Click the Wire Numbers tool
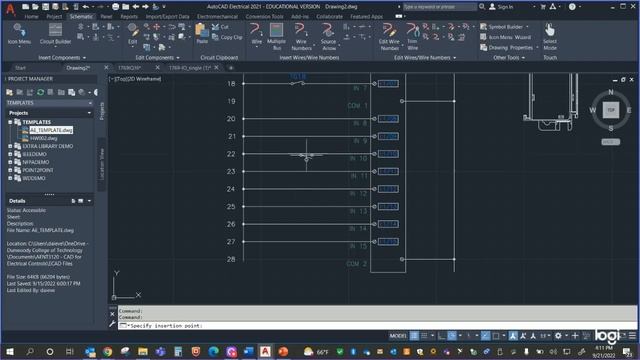 point(301,37)
